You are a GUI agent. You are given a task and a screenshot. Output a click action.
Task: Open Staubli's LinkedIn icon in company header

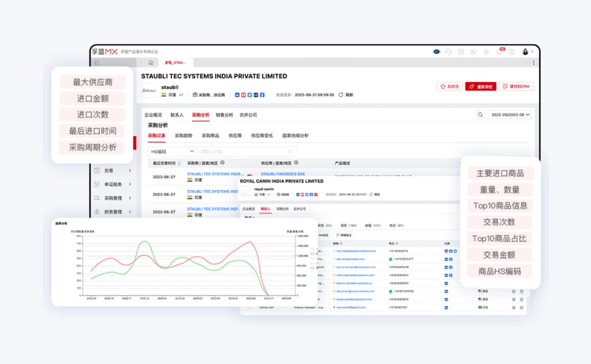237,95
